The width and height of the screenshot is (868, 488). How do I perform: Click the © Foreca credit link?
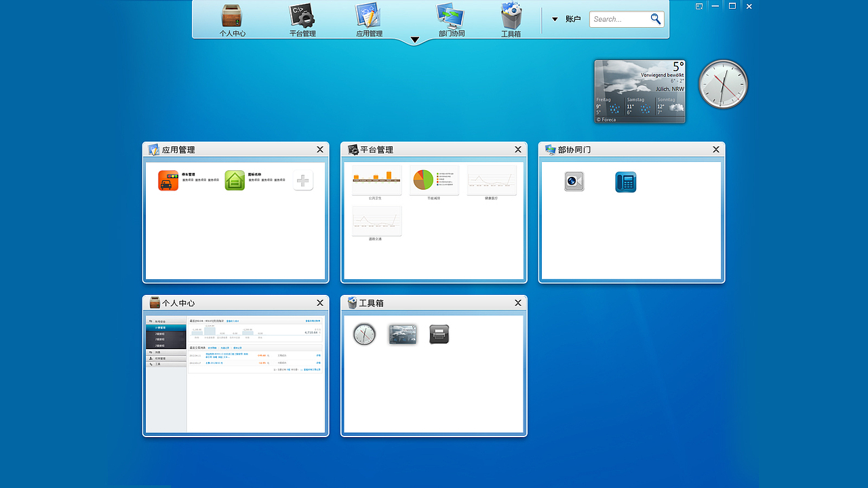[606, 120]
